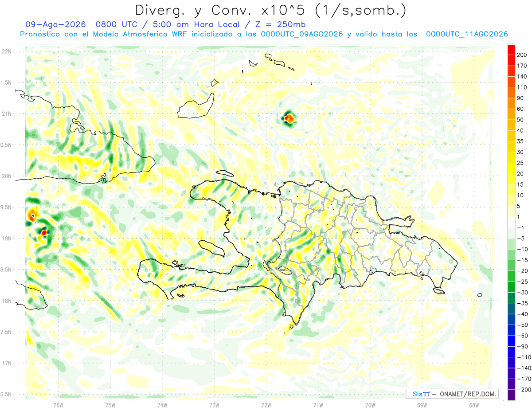532x411 pixels.
Task: Click the '19N' latitude label
Action: [7, 238]
